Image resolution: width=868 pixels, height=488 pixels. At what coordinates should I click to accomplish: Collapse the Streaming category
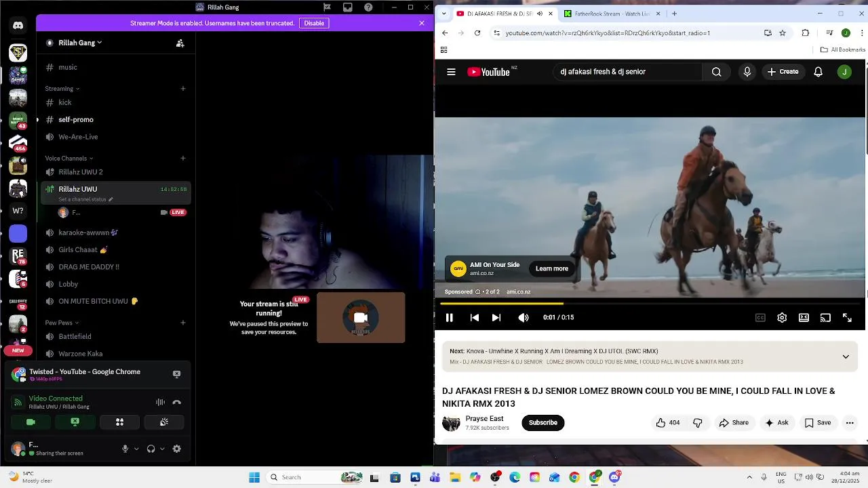click(x=62, y=89)
